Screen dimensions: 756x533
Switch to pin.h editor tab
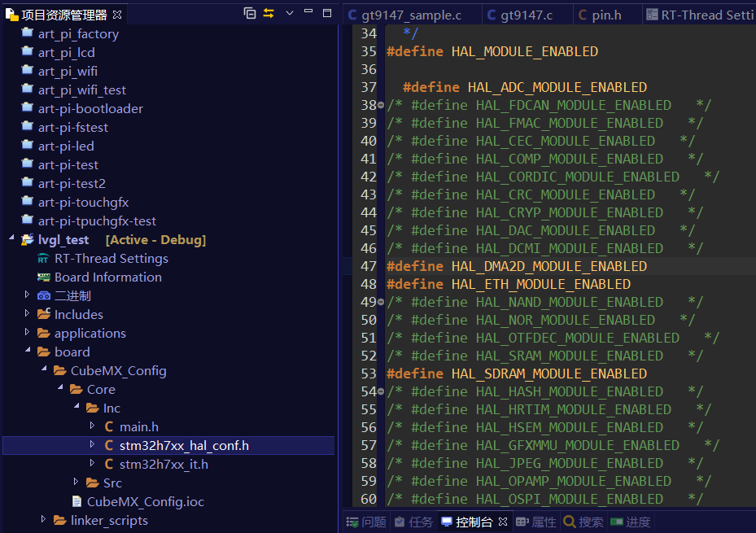pyautogui.click(x=606, y=15)
